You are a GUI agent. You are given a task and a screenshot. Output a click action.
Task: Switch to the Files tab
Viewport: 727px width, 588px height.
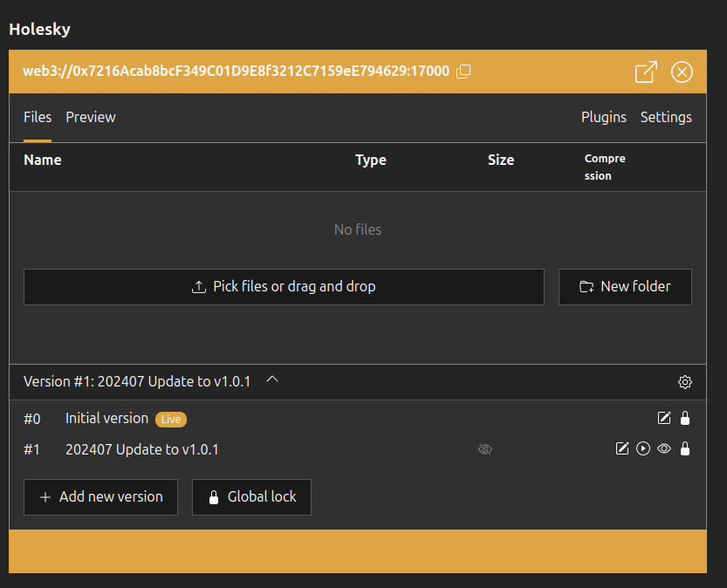38,117
